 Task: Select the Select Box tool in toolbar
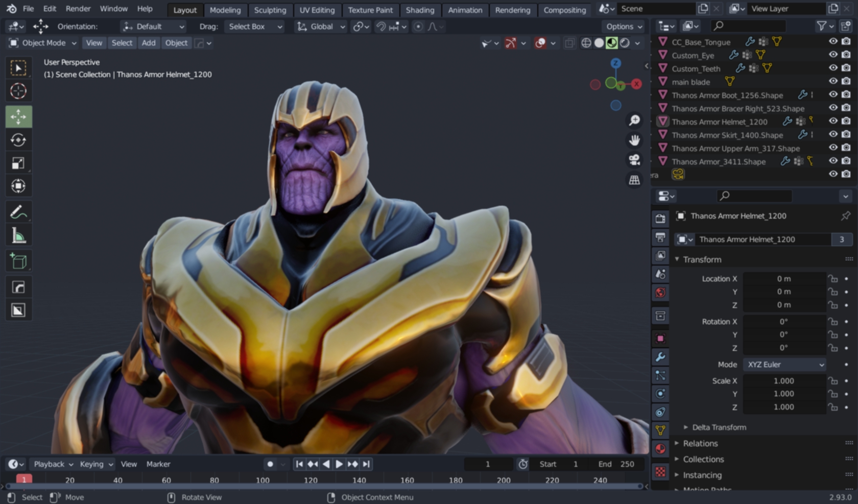pos(18,68)
